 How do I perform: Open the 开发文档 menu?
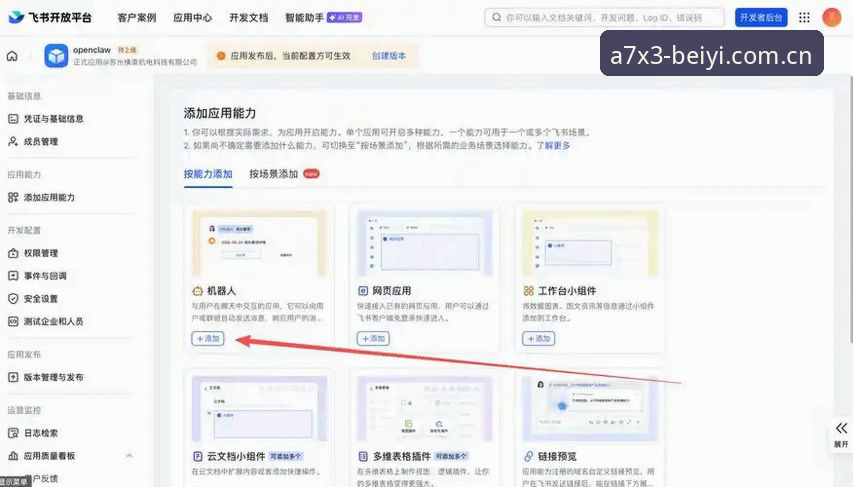[x=249, y=18]
